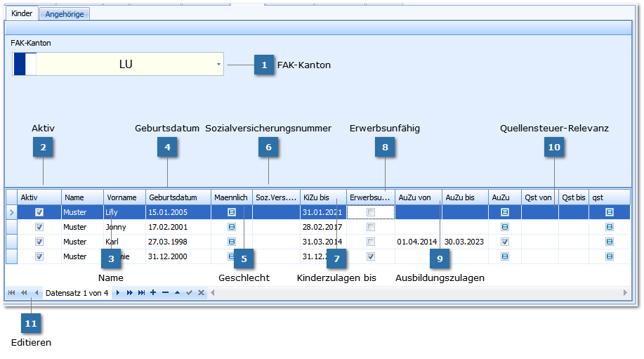Switch to the Angehörige tab
644x359 pixels.
pyautogui.click(x=65, y=14)
